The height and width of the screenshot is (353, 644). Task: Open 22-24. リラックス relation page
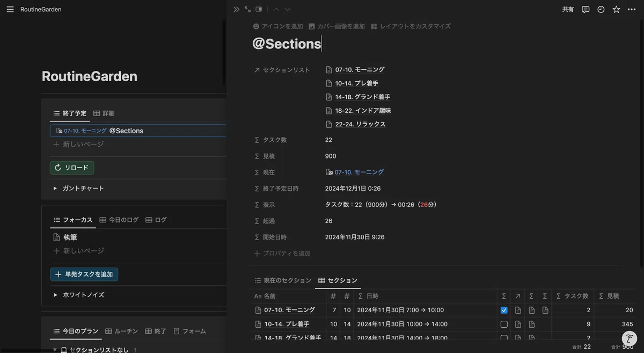click(355, 124)
